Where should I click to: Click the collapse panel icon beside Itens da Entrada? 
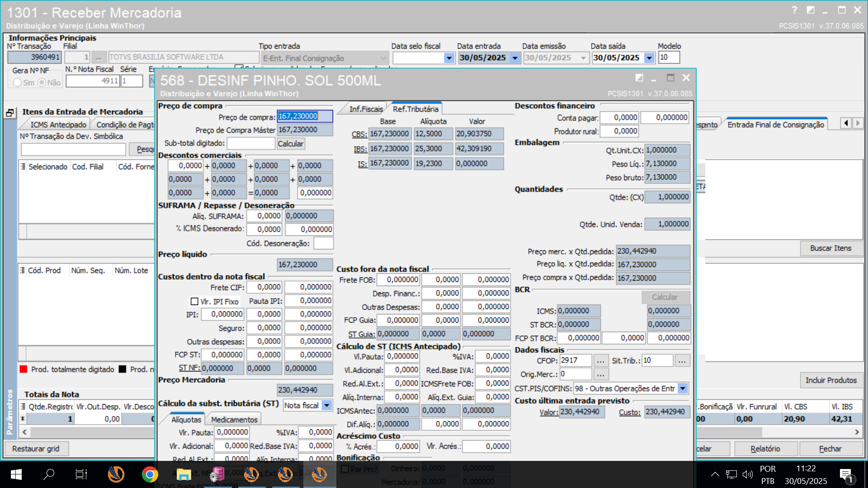point(10,113)
